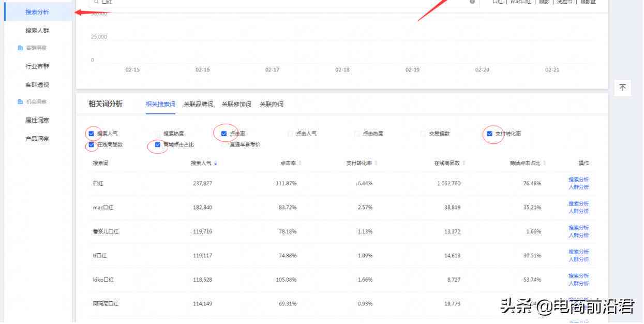Switch to the 关联修饰词 tab
This screenshot has height=324, width=644.
coord(236,104)
